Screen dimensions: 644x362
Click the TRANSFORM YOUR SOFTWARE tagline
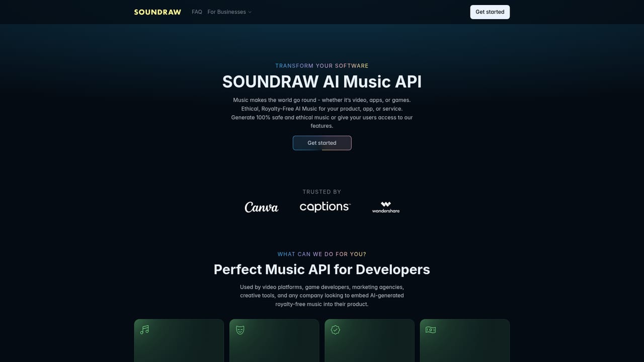click(322, 66)
